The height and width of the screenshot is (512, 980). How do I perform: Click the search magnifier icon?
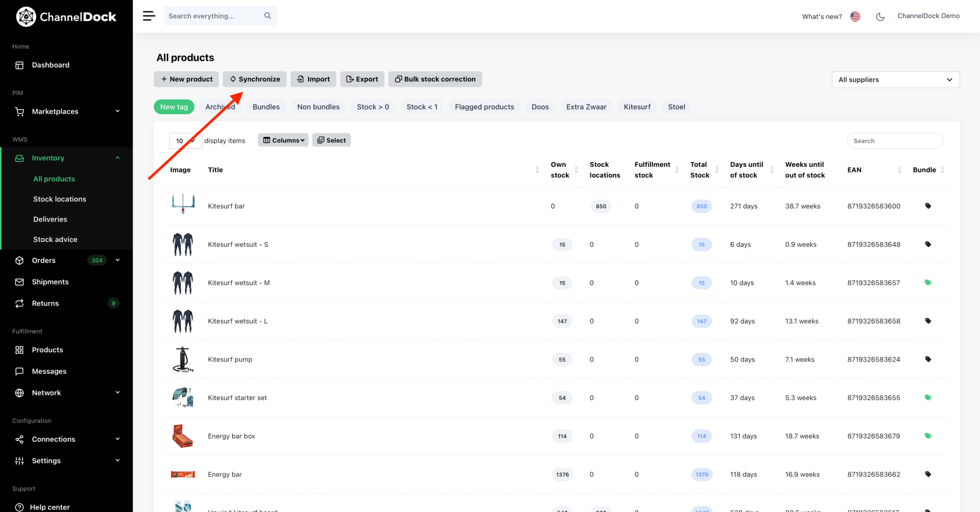coord(267,16)
